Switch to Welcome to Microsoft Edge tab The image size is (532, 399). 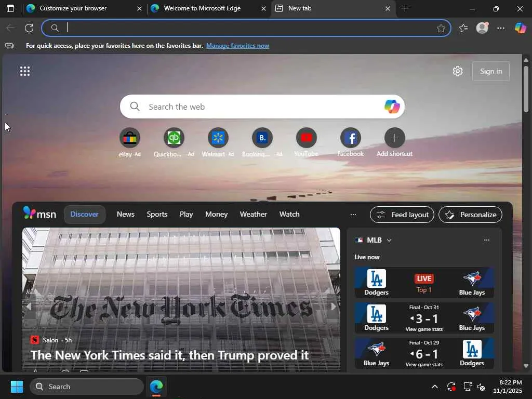point(208,8)
